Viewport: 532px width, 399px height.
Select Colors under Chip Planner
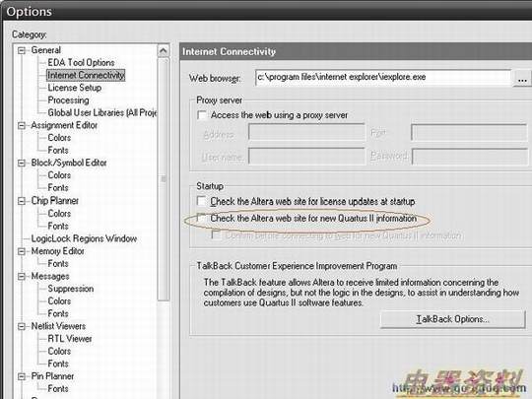59,214
